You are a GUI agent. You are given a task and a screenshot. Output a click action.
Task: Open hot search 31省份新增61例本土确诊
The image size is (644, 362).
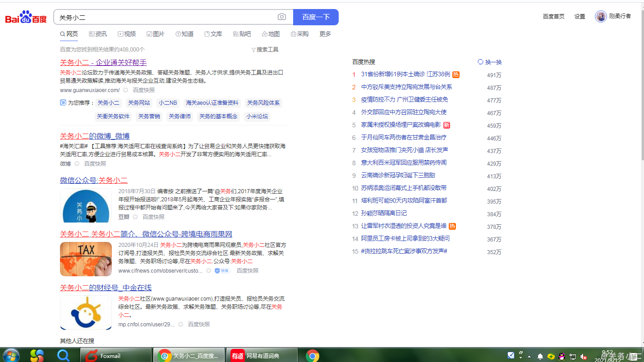point(405,74)
